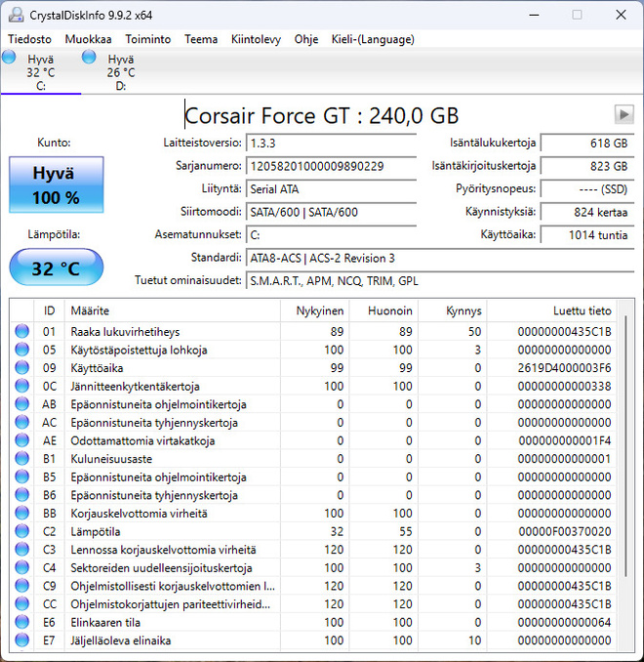The image size is (644, 662).
Task: Click the CrystalDiskInfo app icon in title bar
Action: pos(16,16)
